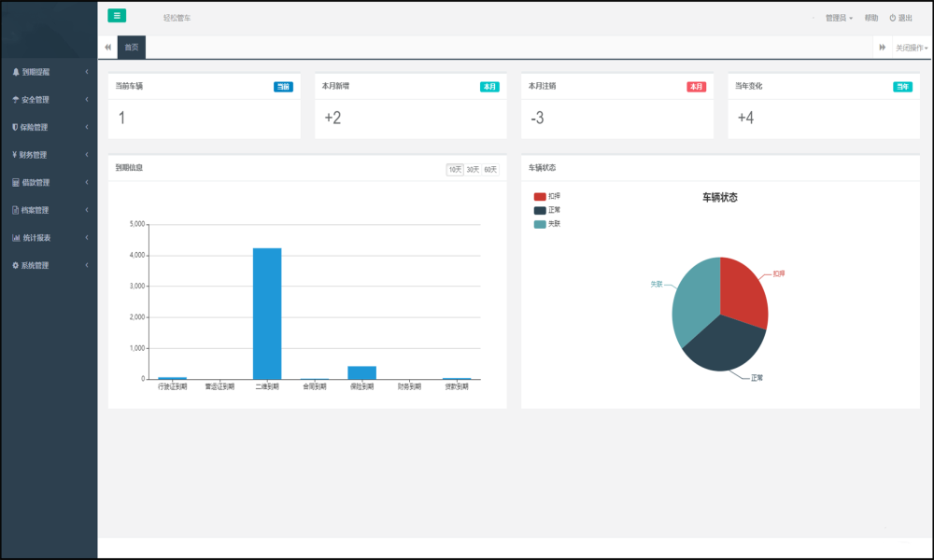Toggle the green hamburger sidebar button
The image size is (934, 560).
(x=117, y=16)
